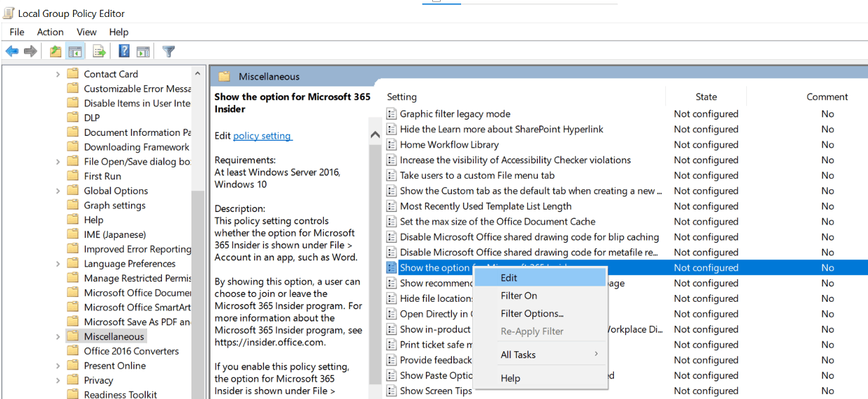The width and height of the screenshot is (868, 399).
Task: Select the Help folder in the tree
Action: click(94, 220)
